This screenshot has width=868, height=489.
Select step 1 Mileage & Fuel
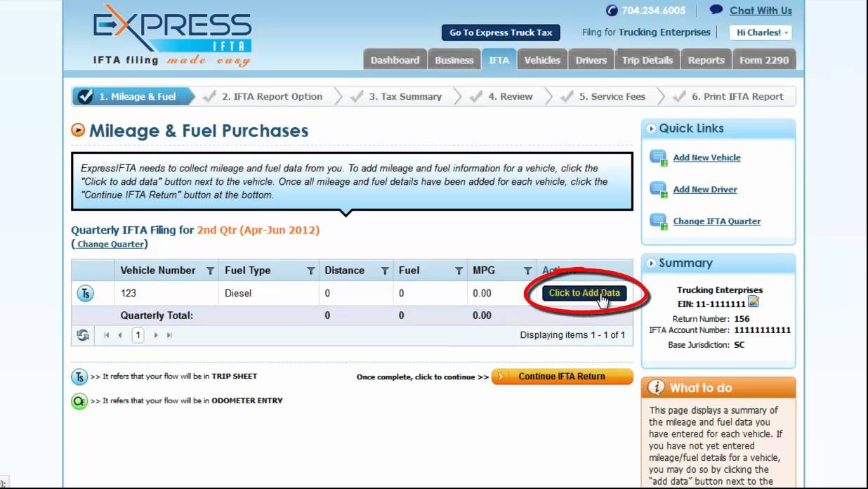pos(133,96)
